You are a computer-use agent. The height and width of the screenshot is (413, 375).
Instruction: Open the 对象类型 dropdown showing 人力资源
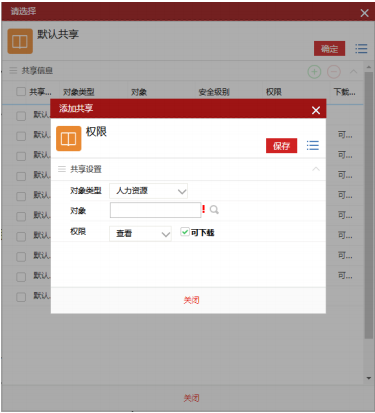148,191
